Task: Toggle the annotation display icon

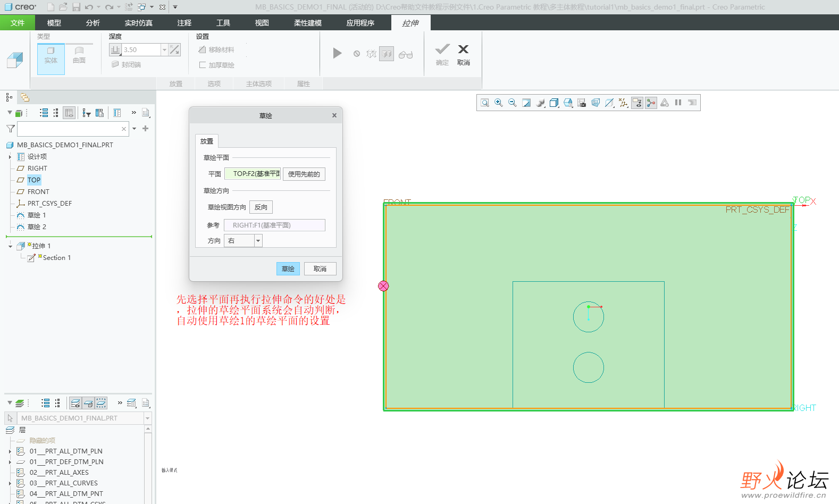Action: point(637,103)
